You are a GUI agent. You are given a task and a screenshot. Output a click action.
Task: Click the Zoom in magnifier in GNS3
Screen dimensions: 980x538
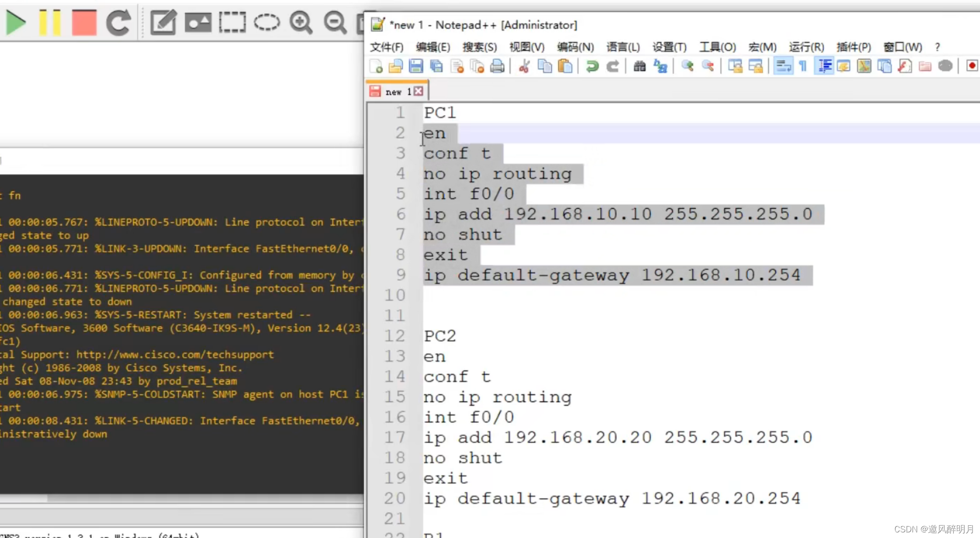[301, 22]
